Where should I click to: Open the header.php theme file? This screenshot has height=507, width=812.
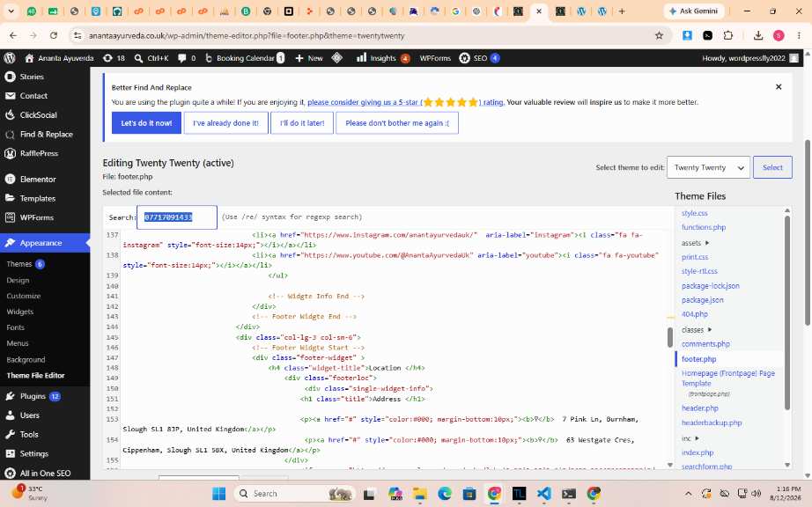tap(699, 408)
